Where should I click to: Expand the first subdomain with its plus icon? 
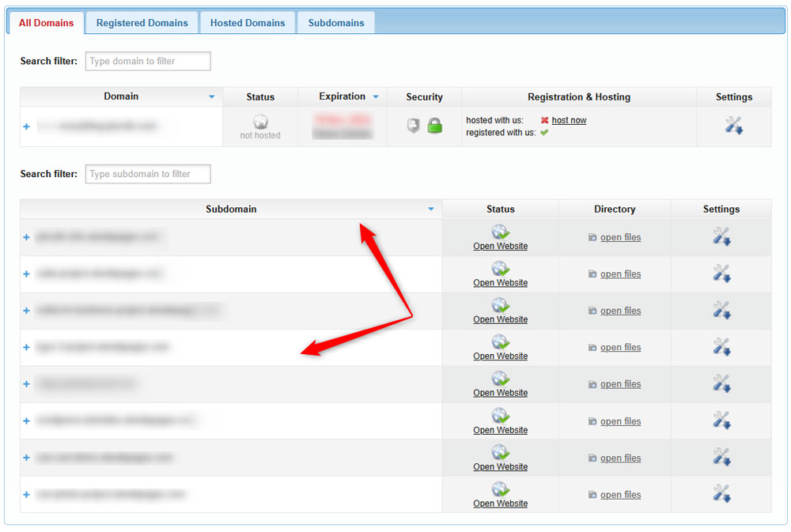26,236
